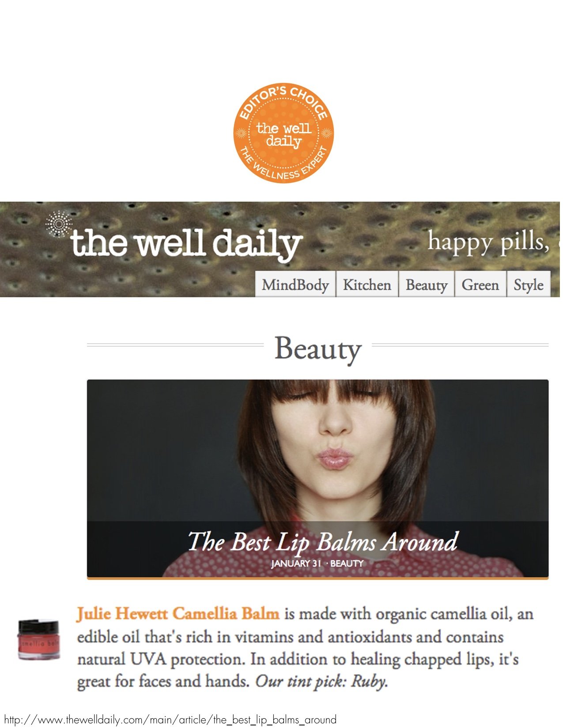Click the happy pills tagline text
Image resolution: width=563 pixels, height=728 pixels.
(x=490, y=242)
